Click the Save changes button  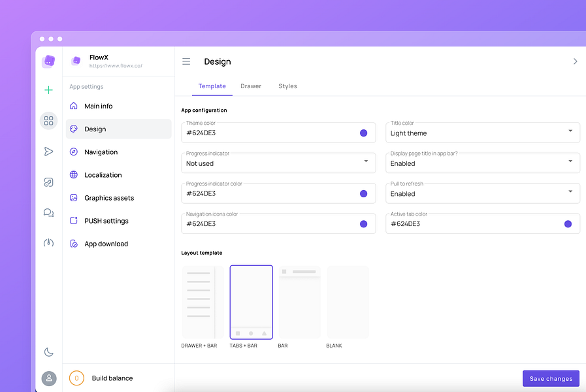[551, 378]
